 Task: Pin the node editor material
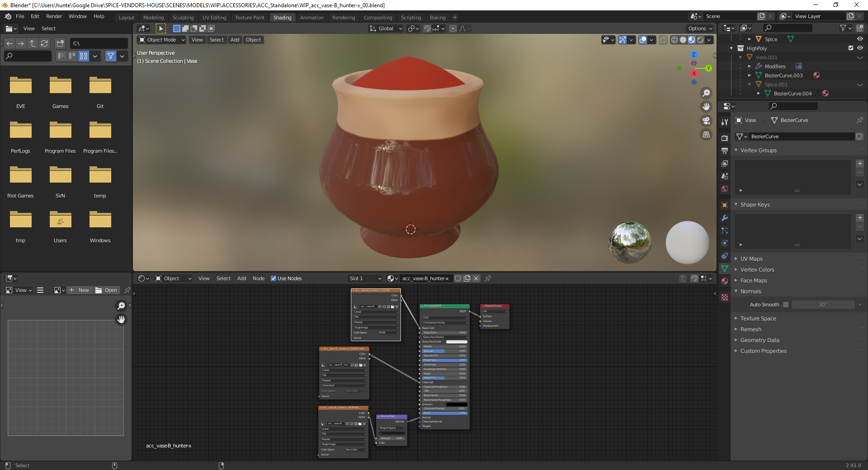tap(488, 278)
